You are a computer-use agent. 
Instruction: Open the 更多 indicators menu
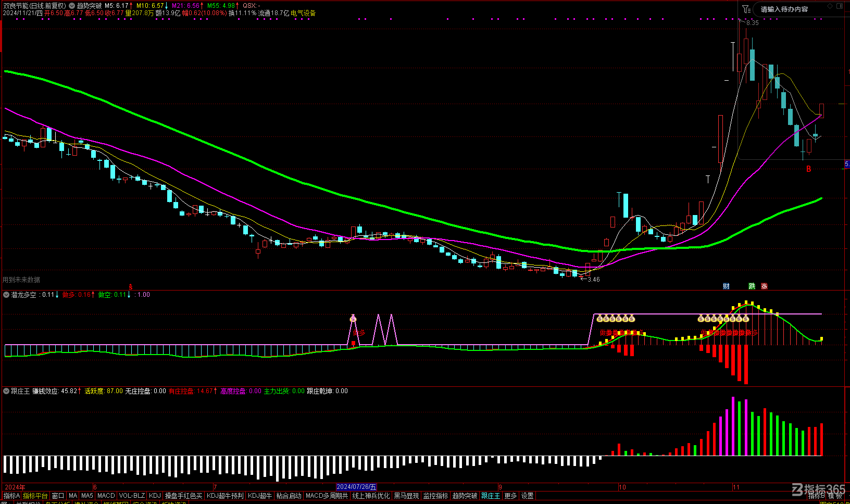[x=510, y=496]
